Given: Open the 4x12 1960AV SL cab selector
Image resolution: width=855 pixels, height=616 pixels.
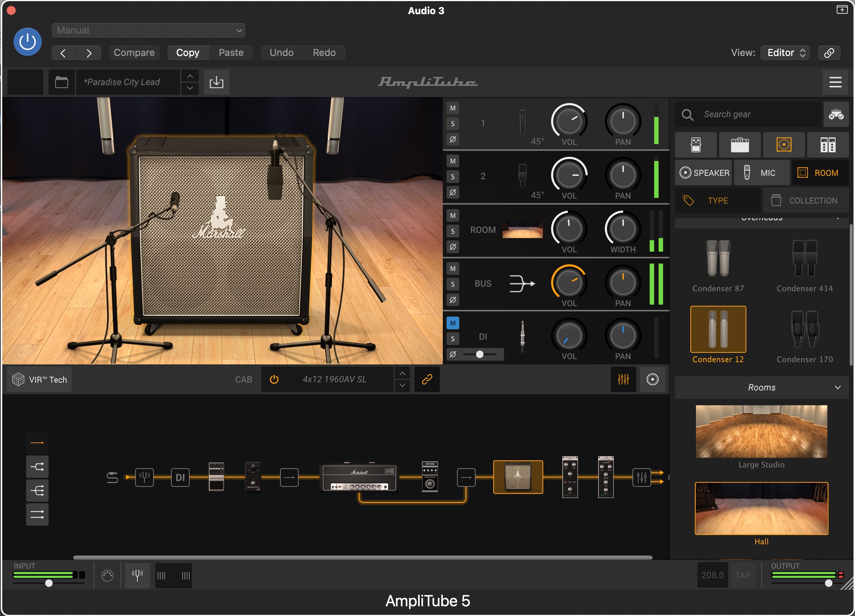Looking at the screenshot, I should point(335,379).
